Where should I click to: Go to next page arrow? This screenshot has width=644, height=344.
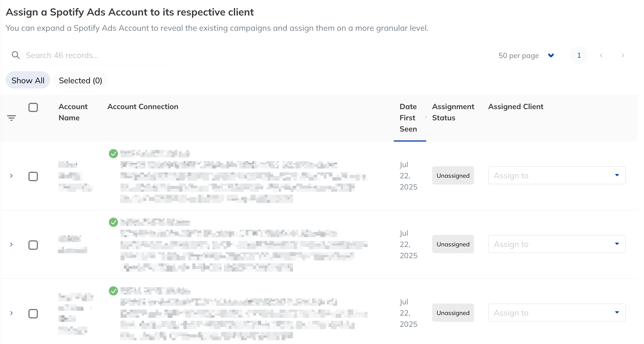(623, 55)
